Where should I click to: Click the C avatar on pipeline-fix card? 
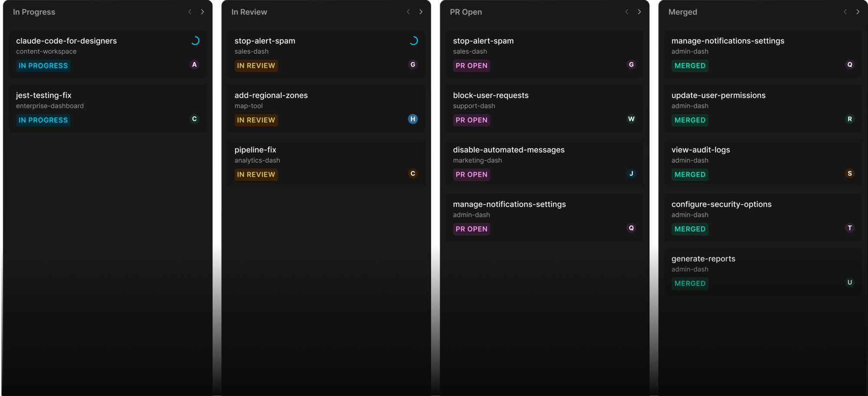[x=413, y=173]
